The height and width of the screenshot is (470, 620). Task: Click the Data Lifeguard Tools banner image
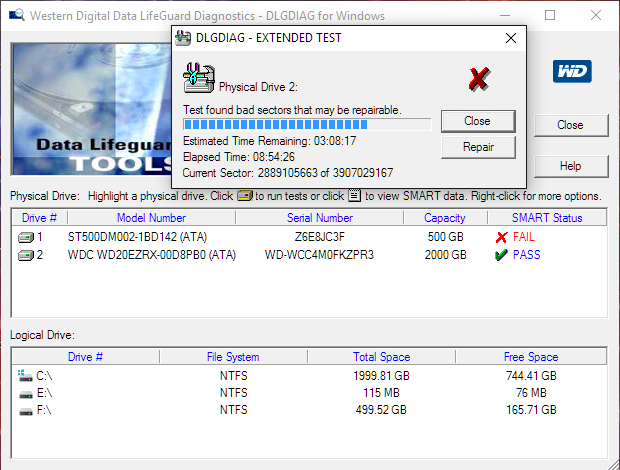(x=92, y=109)
